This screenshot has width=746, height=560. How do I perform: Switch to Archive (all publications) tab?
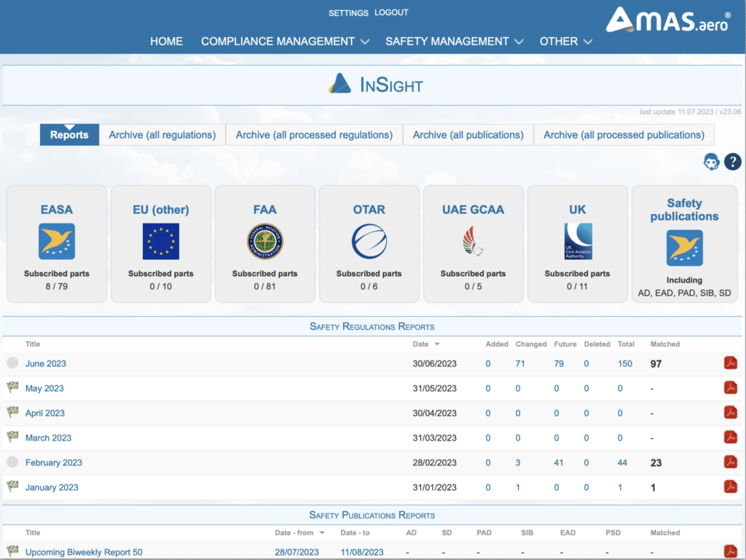(x=468, y=135)
